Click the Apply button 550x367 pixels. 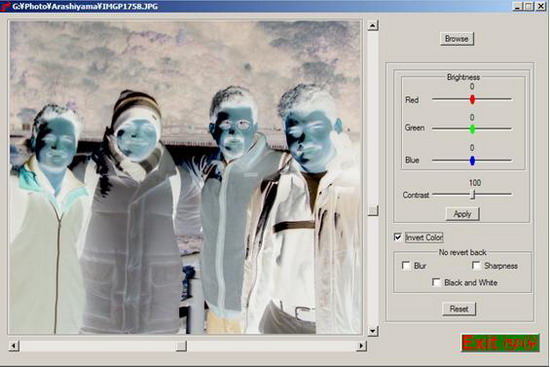462,214
